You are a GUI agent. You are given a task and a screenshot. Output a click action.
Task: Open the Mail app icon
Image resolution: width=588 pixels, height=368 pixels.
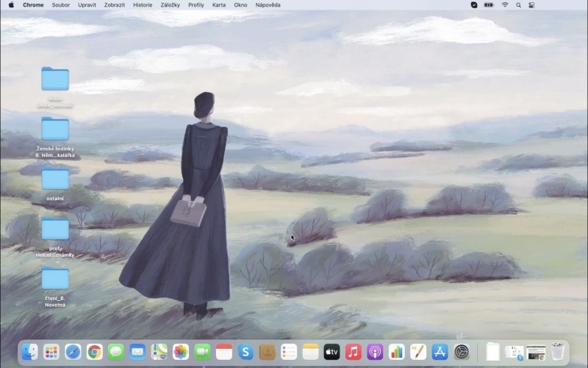[x=137, y=352]
